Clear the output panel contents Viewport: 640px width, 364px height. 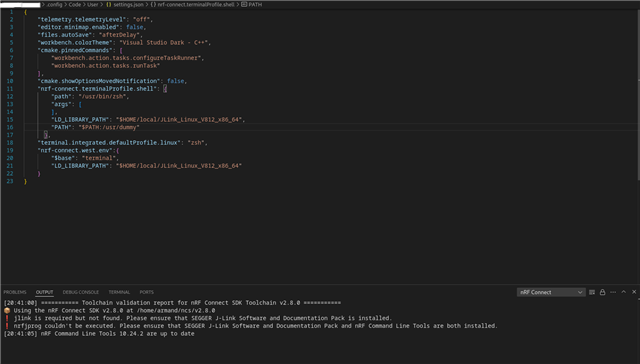point(592,292)
